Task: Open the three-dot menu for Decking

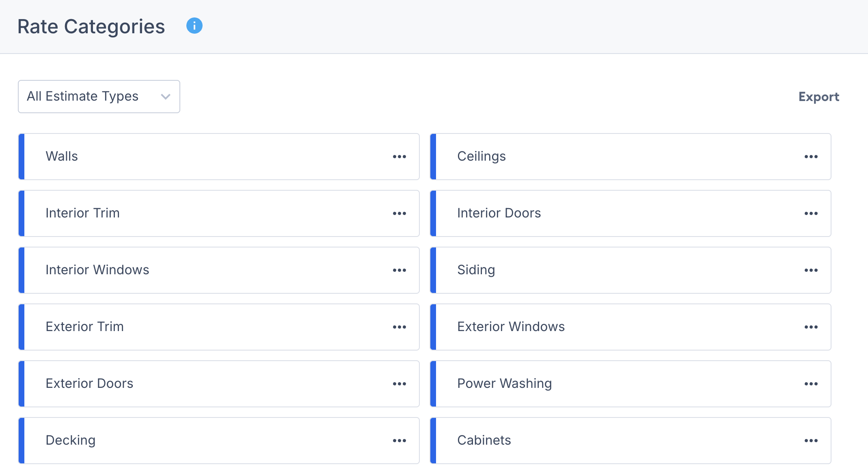Action: (399, 441)
